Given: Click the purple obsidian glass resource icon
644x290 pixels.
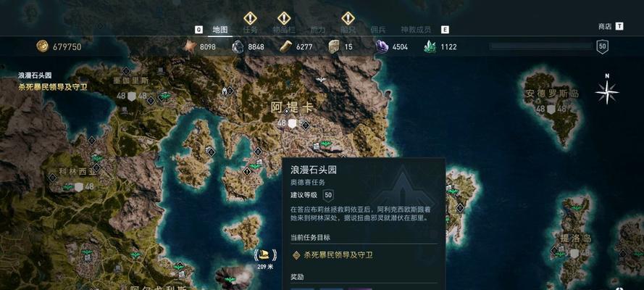Looking at the screenshot, I should 382,46.
